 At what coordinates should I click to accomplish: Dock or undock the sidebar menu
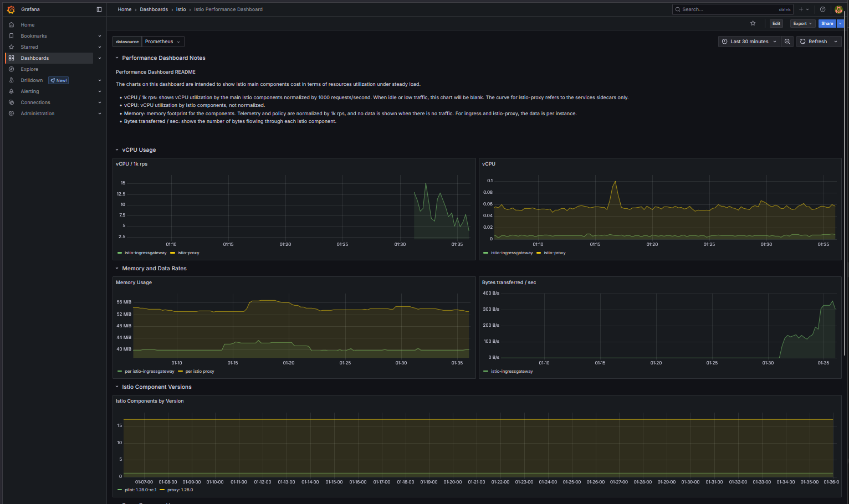(99, 9)
